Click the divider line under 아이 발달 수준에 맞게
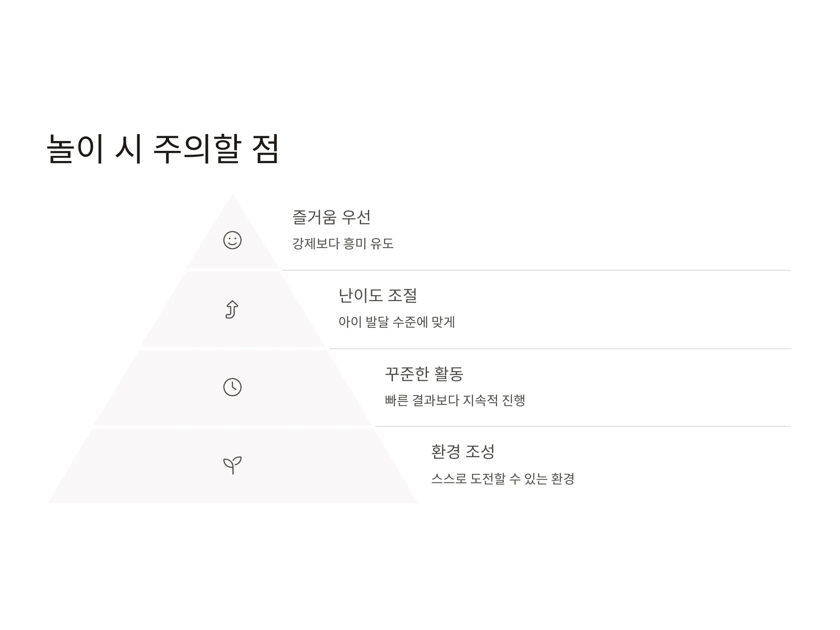The image size is (840, 630). [560, 349]
